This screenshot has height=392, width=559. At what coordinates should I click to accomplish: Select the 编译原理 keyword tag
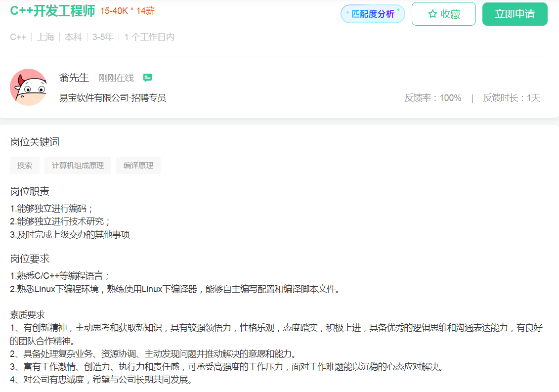coord(138,166)
